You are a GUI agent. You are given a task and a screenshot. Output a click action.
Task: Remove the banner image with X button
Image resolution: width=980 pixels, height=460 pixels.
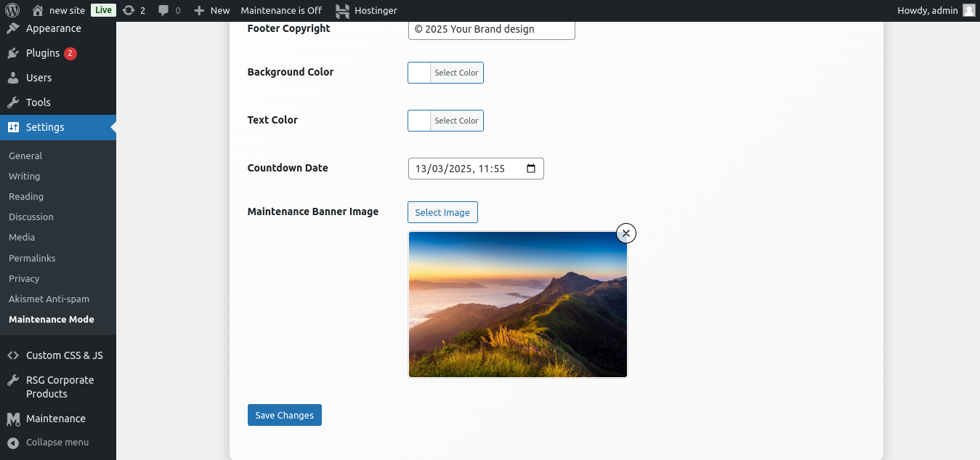click(x=625, y=233)
